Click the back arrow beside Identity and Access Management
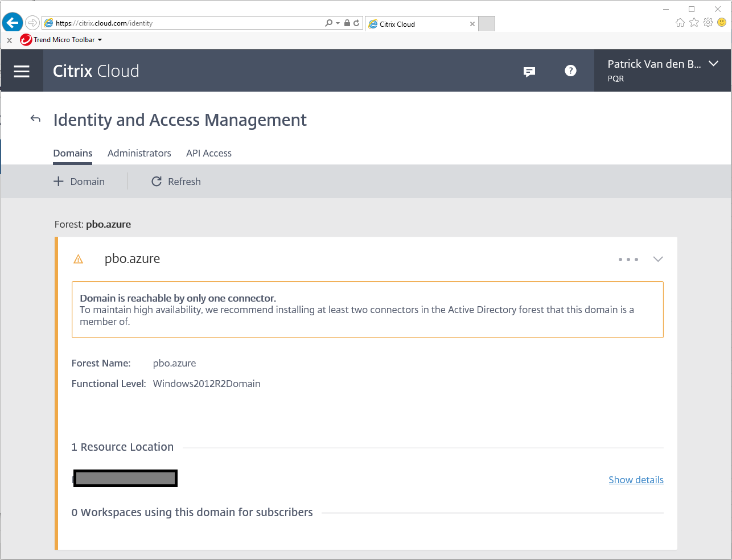The height and width of the screenshot is (560, 732). pyautogui.click(x=35, y=118)
